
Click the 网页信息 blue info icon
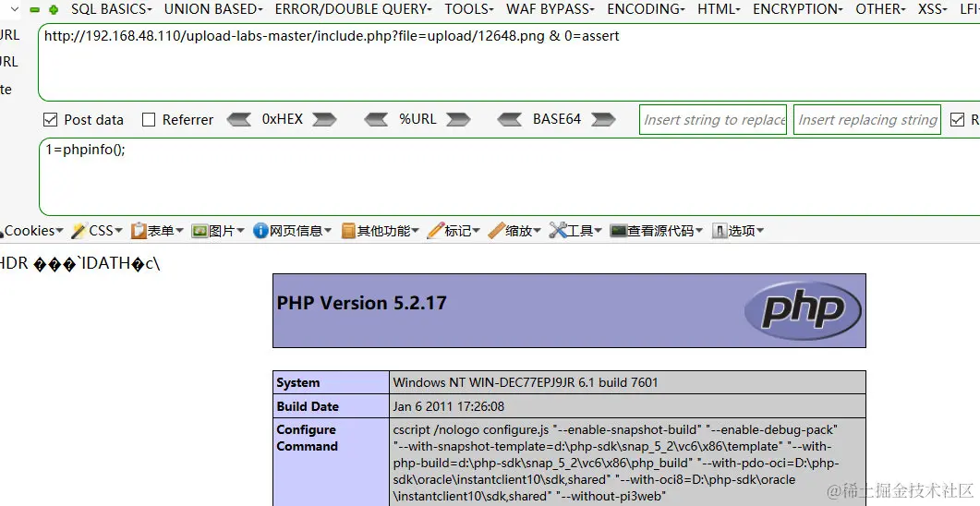260,231
